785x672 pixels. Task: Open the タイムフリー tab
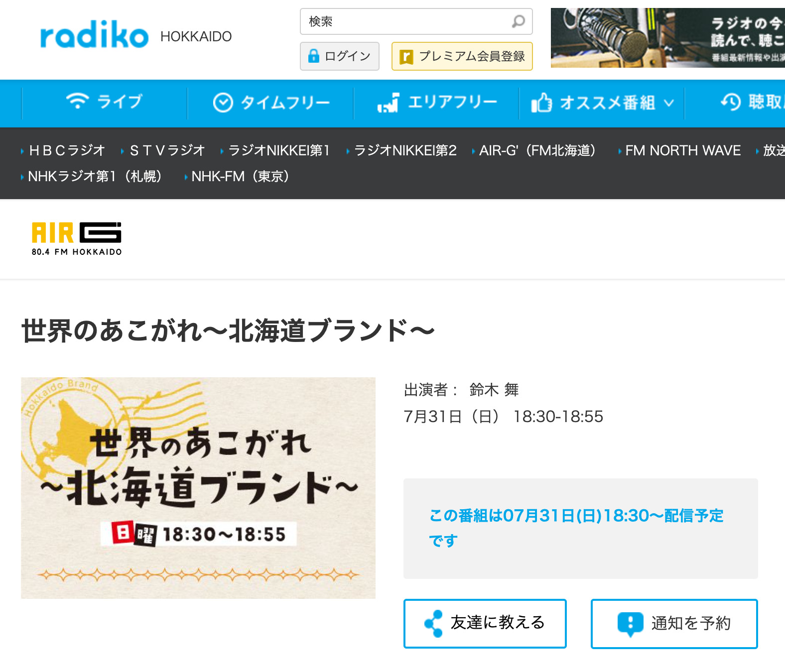pyautogui.click(x=270, y=103)
